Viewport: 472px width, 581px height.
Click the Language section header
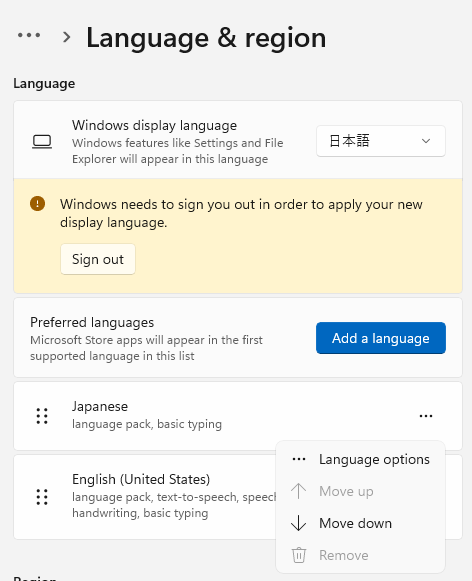pos(44,83)
